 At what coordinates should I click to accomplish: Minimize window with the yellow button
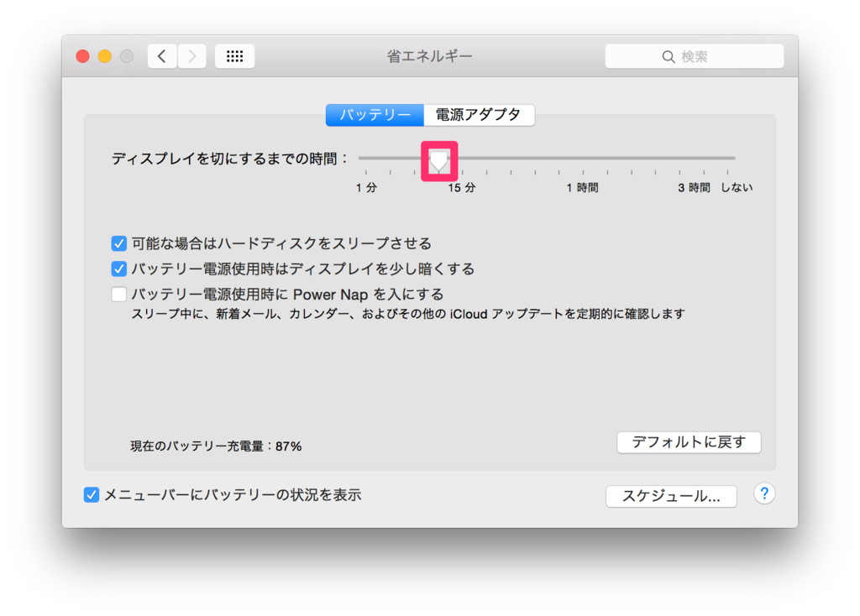pyautogui.click(x=105, y=56)
